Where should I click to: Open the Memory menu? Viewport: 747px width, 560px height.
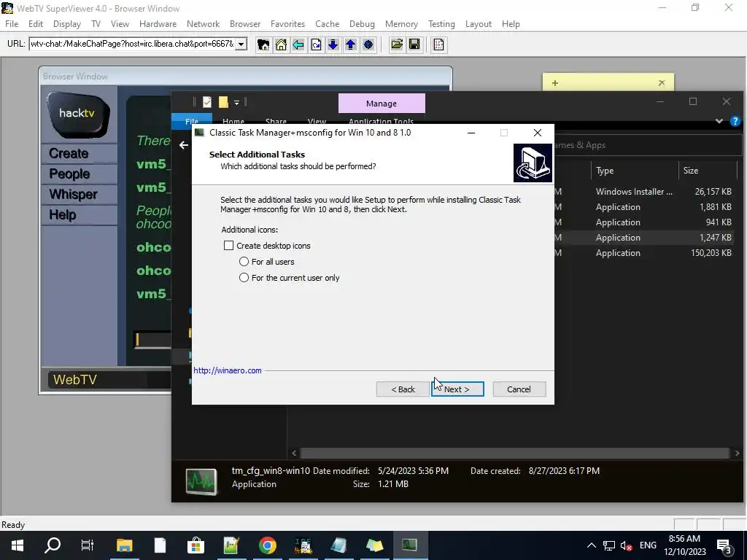coord(401,24)
